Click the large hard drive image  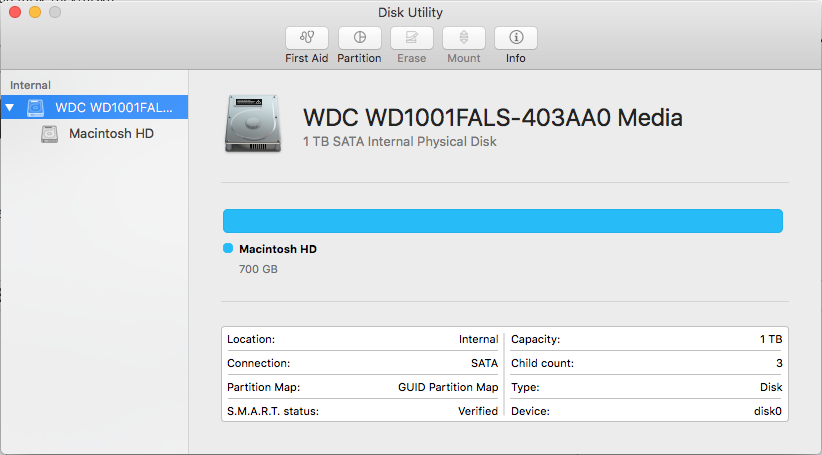(x=255, y=122)
